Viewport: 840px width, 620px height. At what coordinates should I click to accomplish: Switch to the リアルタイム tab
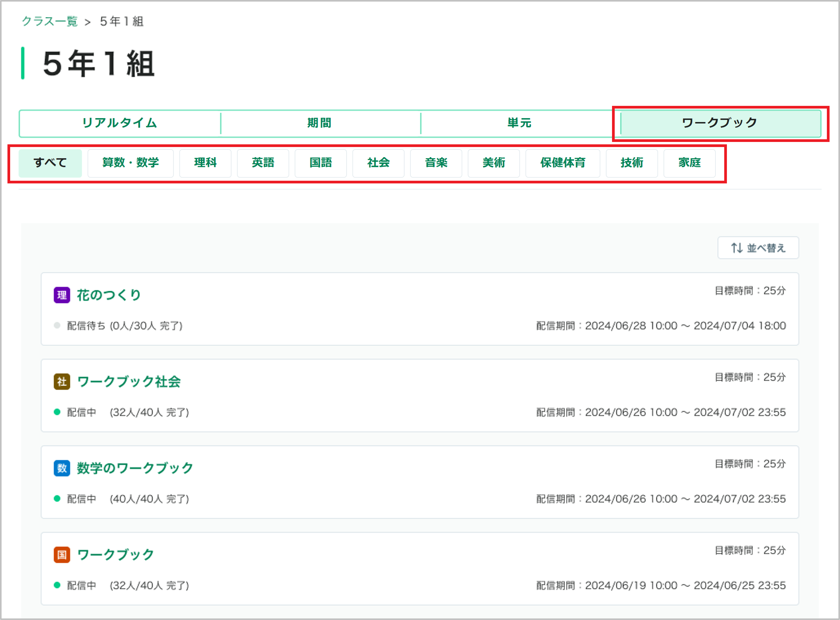[120, 123]
